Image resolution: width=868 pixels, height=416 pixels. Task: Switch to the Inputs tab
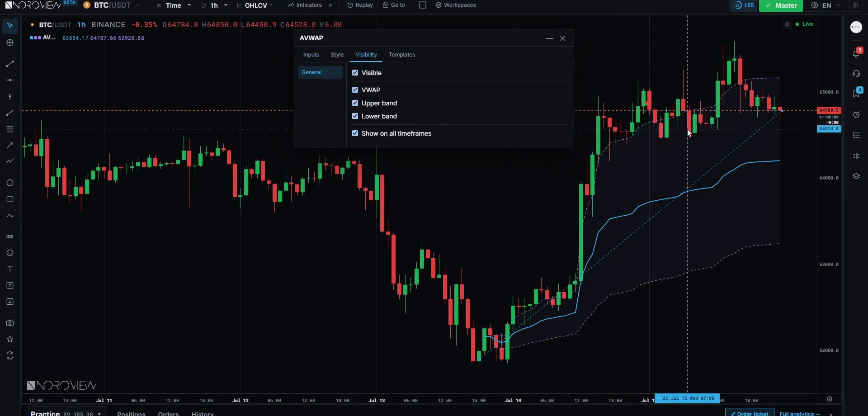[x=311, y=55]
